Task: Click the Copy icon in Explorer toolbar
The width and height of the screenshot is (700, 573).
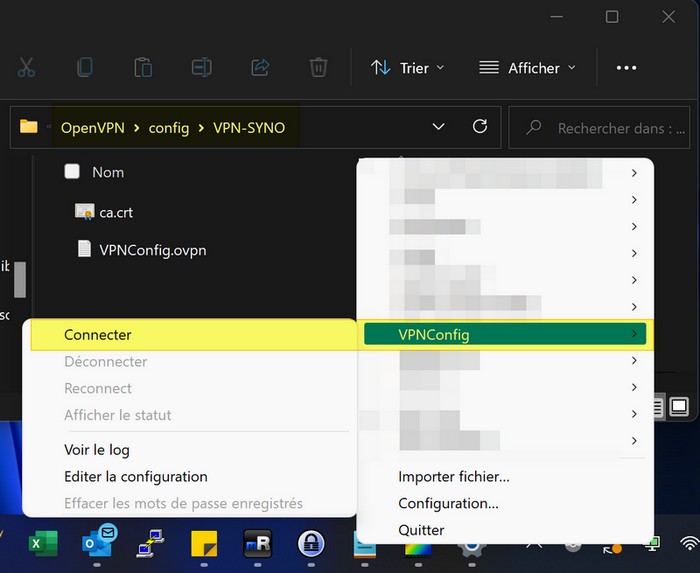Action: coord(85,68)
